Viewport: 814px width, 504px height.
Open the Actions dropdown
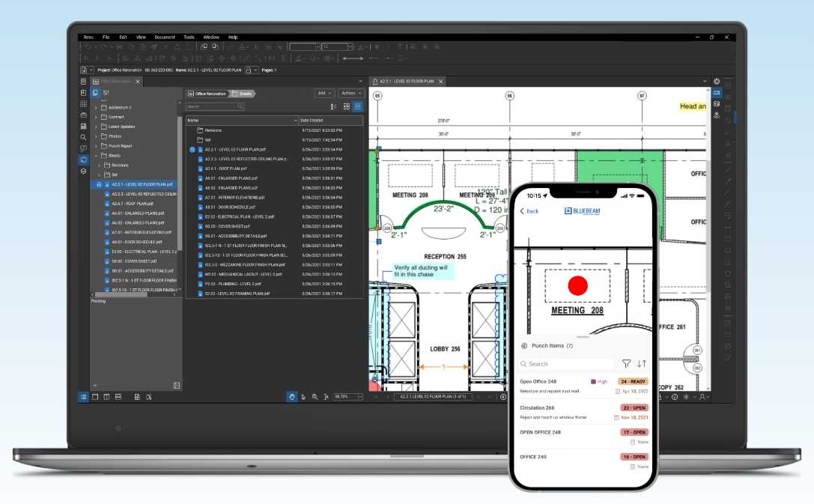(x=350, y=94)
